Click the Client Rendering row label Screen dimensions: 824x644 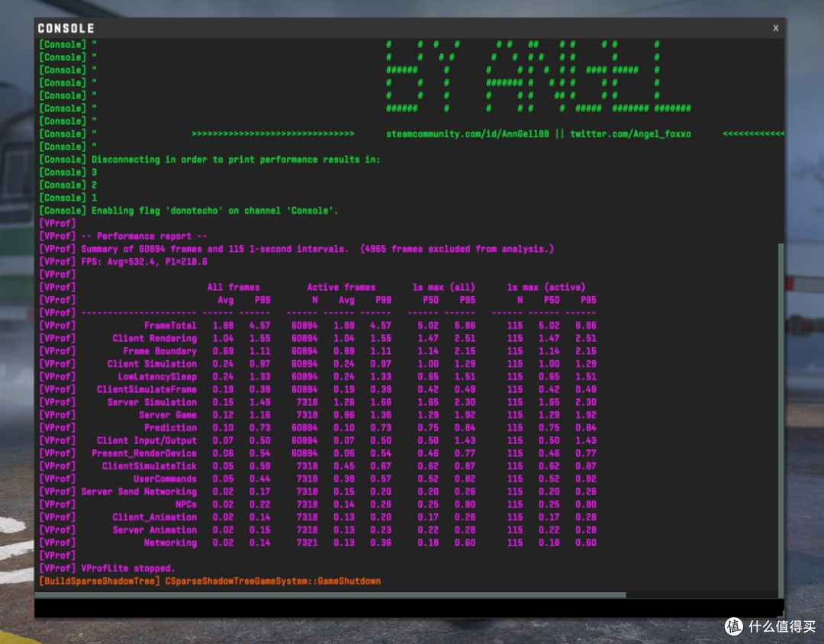[154, 338]
